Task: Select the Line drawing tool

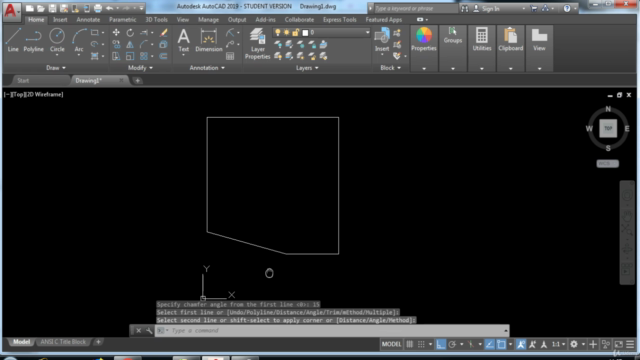Action: coord(13,40)
